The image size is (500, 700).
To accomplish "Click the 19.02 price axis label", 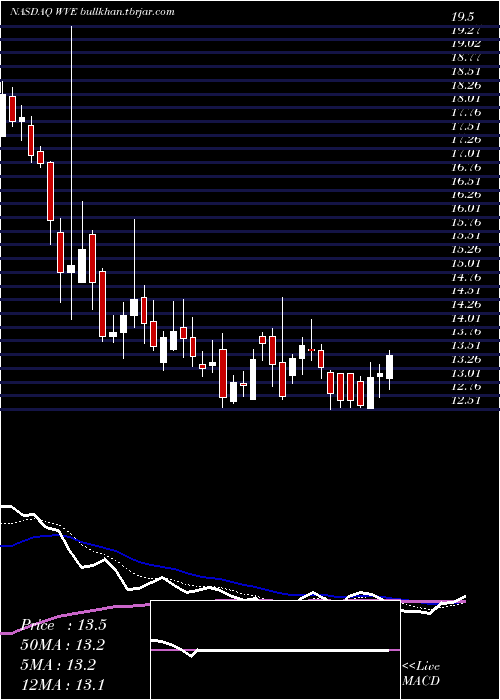I will [466, 43].
